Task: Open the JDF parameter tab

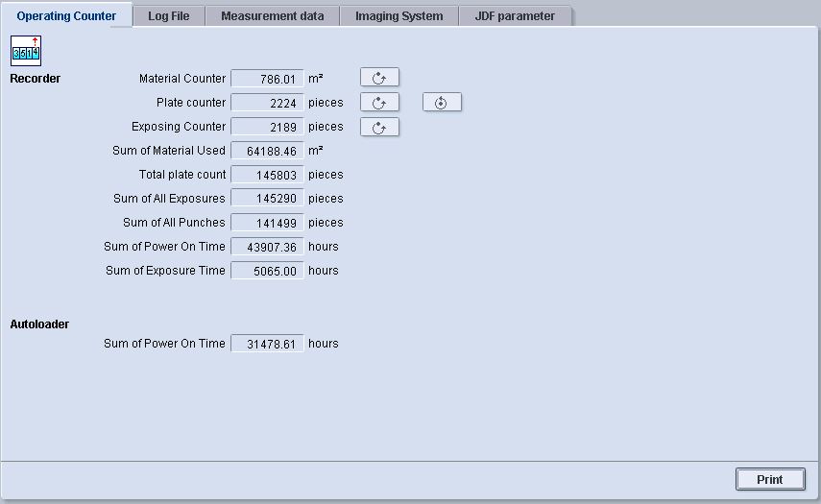Action: click(515, 16)
